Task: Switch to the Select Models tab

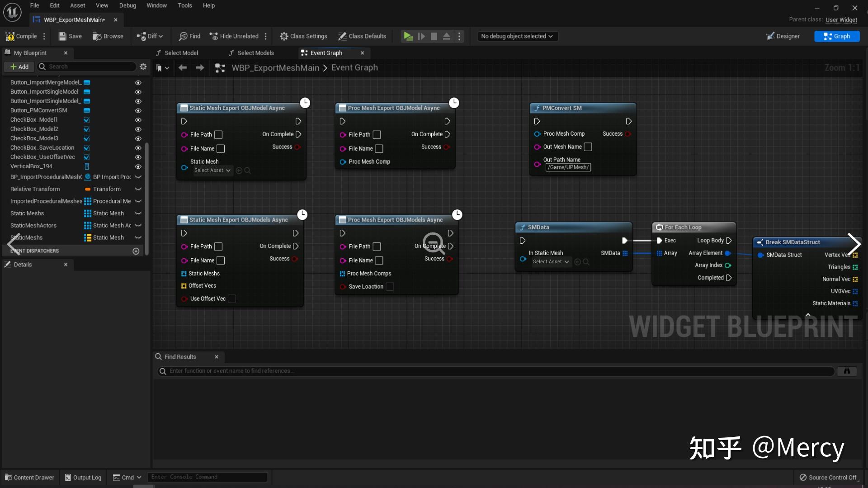Action: tap(255, 53)
